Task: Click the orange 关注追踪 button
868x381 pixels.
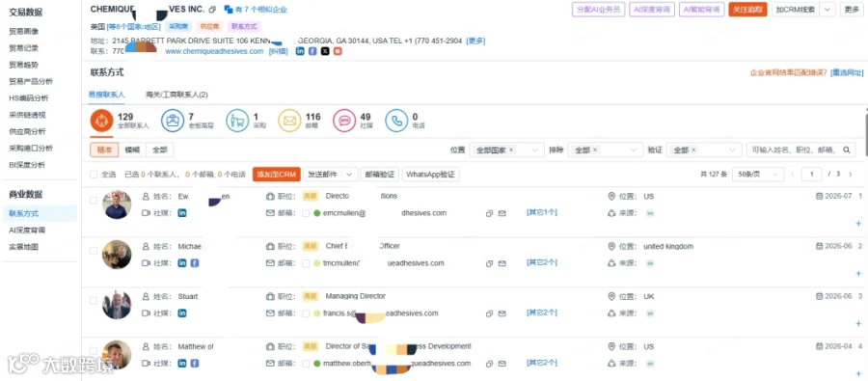Action: tap(747, 10)
